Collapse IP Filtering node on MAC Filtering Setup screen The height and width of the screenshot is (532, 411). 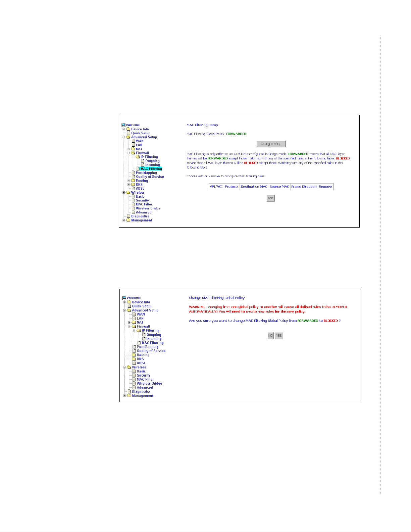pos(133,157)
